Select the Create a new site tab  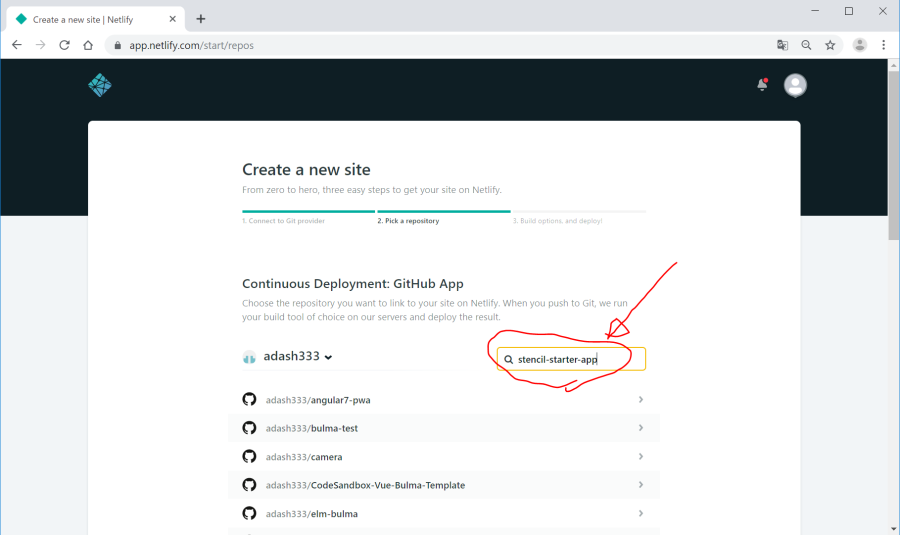point(90,19)
